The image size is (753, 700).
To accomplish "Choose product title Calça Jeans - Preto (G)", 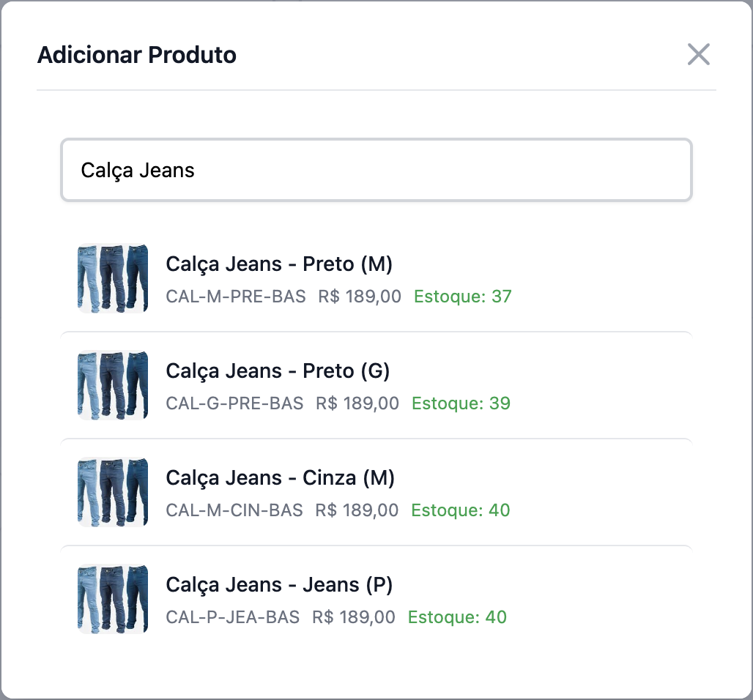I will tap(278, 371).
